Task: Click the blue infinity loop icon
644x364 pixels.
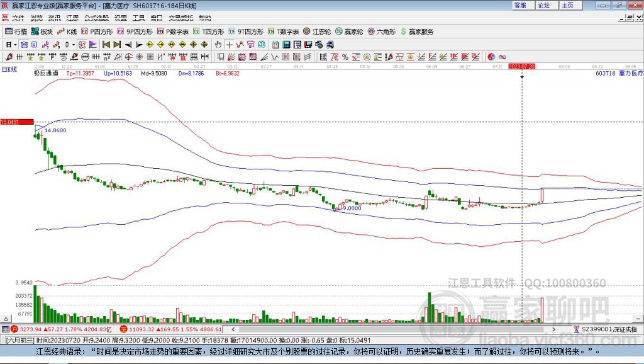Action: coord(502,57)
